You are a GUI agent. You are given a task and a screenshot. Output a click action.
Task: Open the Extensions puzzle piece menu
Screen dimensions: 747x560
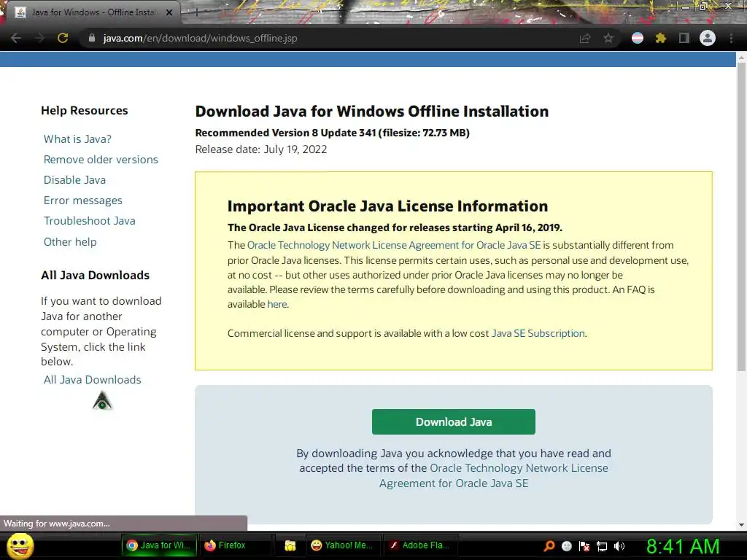[660, 38]
